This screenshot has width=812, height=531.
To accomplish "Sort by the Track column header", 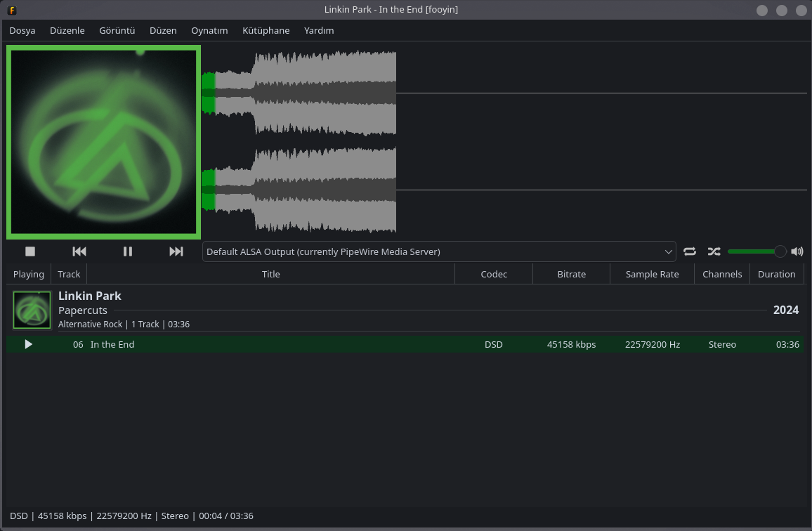I will tap(69, 274).
